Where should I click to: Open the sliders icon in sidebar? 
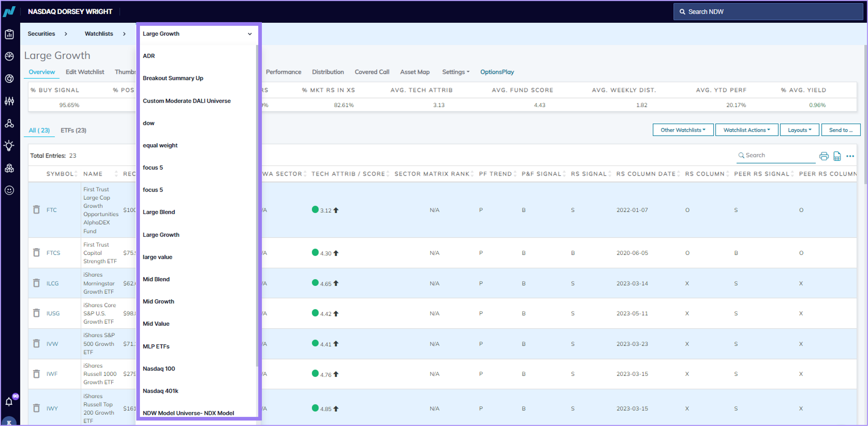9,101
